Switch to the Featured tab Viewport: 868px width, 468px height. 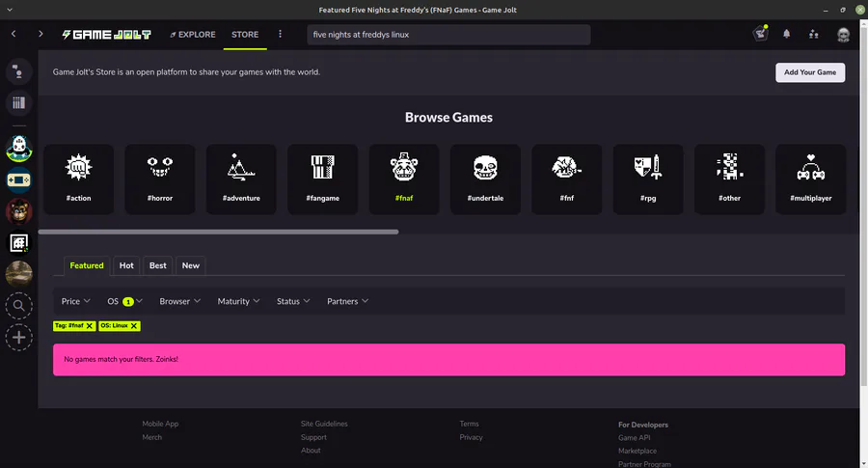coord(87,266)
